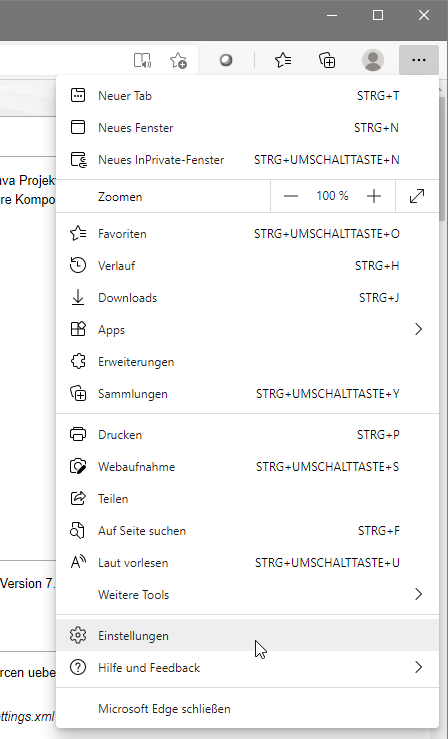Viewport: 448px width, 739px height.
Task: Add this page to favorites star icon
Action: pos(179,60)
